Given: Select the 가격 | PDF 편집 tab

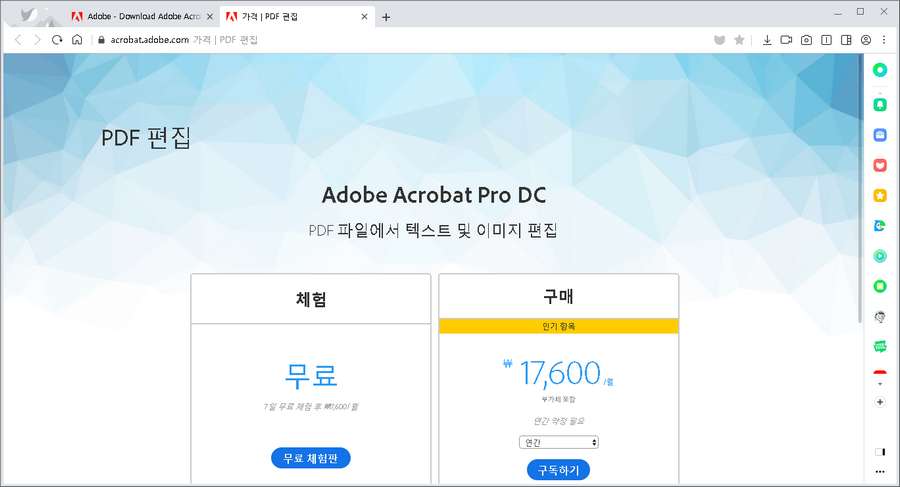Looking at the screenshot, I should click(x=290, y=17).
